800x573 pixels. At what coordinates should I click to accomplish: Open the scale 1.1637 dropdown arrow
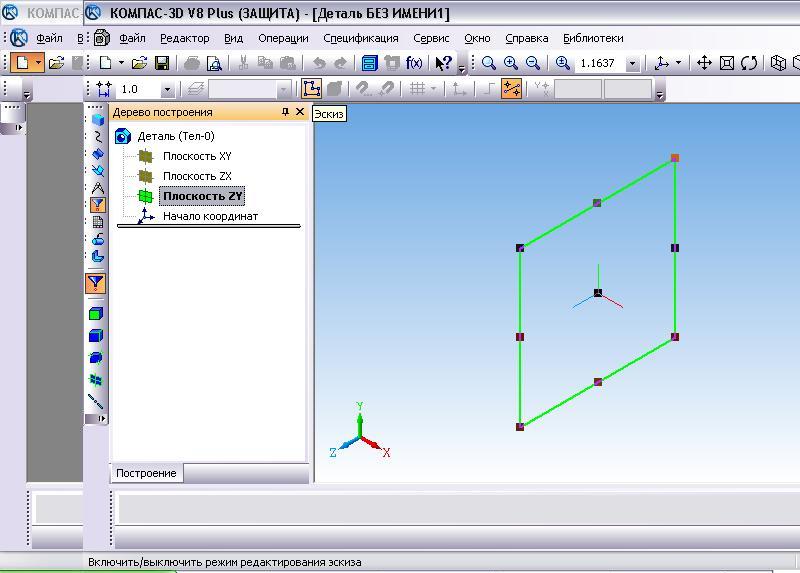[633, 64]
